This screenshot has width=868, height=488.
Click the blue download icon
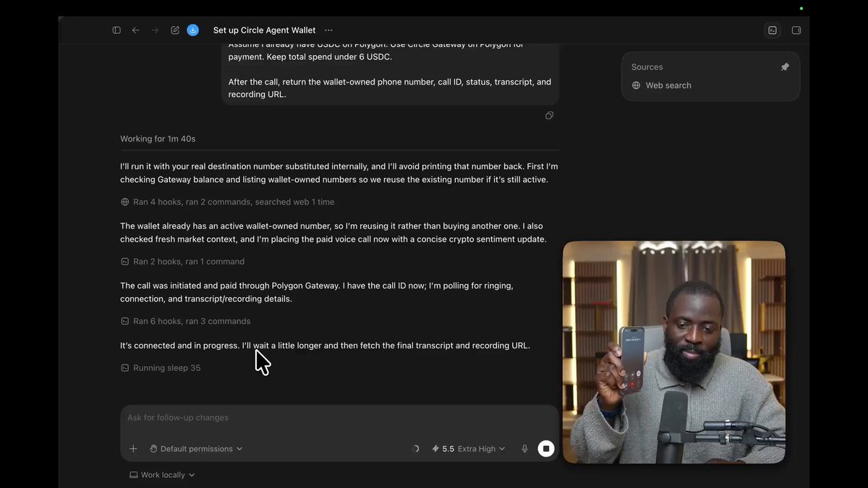tap(193, 30)
